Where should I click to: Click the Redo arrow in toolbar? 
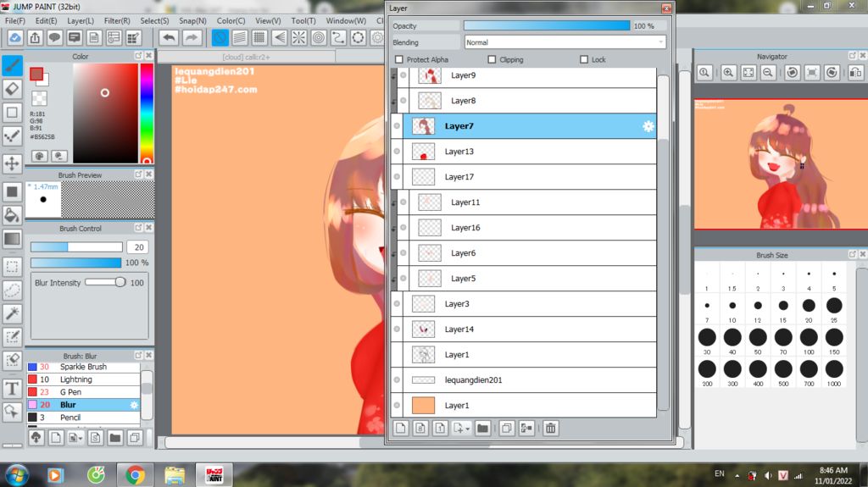192,37
